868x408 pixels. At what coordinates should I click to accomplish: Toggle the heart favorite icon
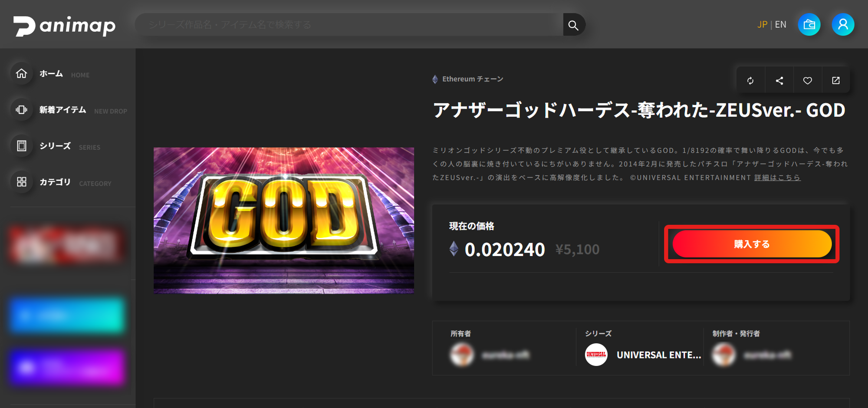pos(808,80)
